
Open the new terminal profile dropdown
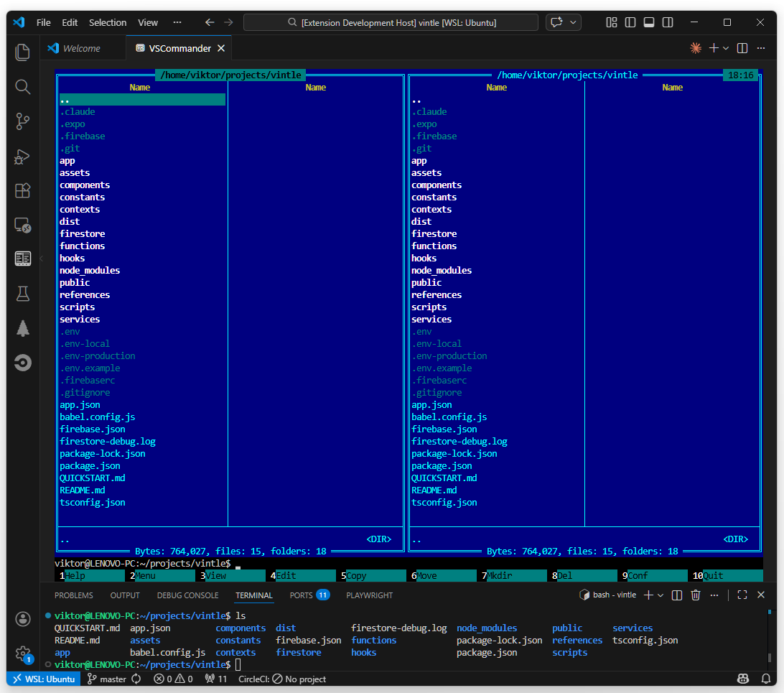coord(661,595)
